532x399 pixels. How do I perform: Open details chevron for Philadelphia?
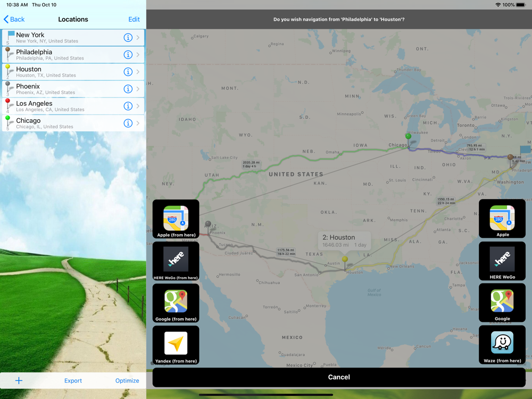pyautogui.click(x=138, y=55)
